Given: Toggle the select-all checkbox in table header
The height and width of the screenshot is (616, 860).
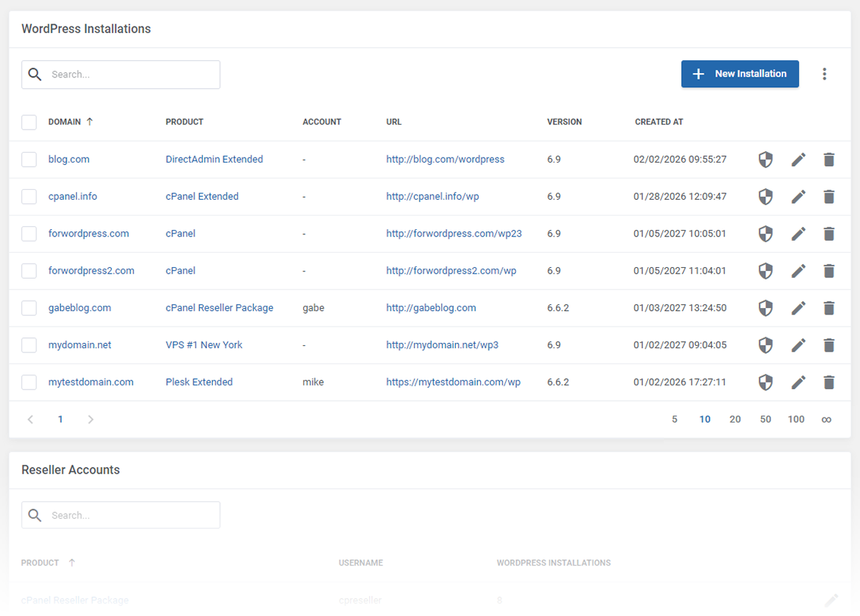Looking at the screenshot, I should coord(29,122).
